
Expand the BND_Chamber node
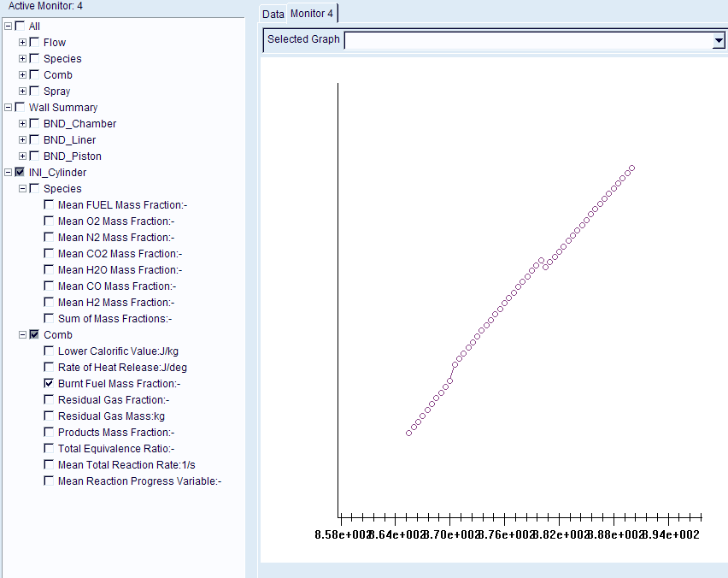coord(22,124)
